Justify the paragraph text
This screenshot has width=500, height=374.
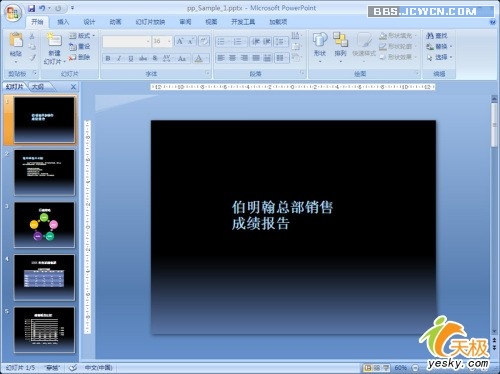coord(256,58)
